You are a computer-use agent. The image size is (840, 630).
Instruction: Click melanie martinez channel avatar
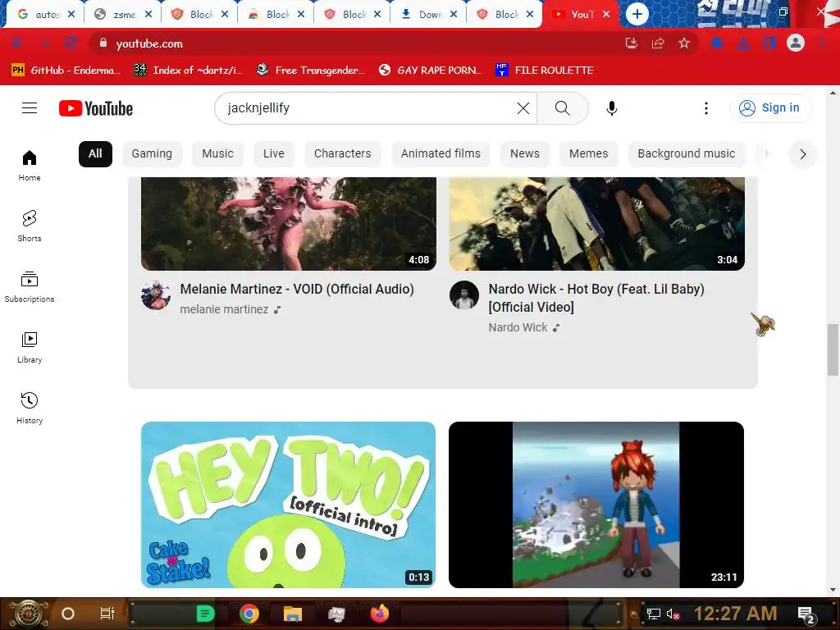(x=156, y=295)
